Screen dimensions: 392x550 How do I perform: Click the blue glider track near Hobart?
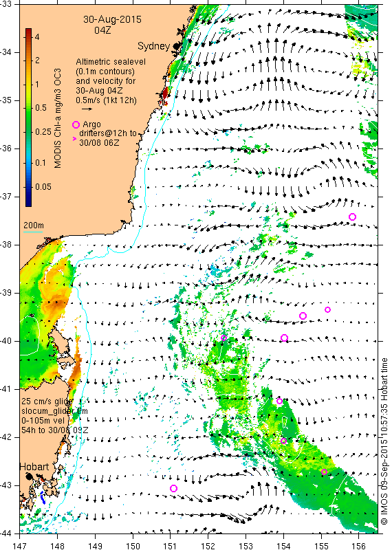(x=43, y=497)
